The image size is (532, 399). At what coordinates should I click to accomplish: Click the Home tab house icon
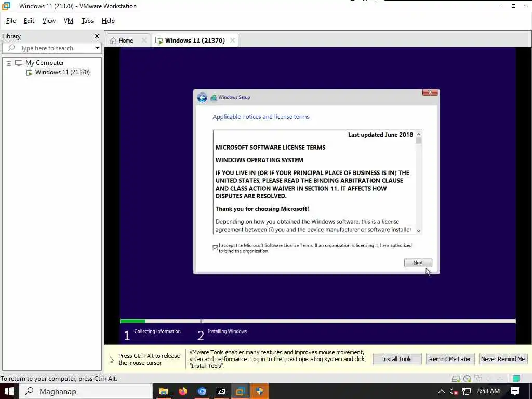[x=113, y=41]
